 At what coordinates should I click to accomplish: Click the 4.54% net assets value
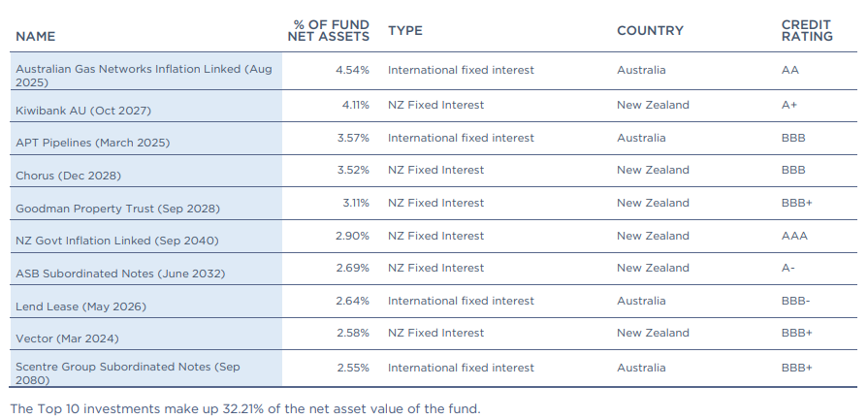click(352, 70)
